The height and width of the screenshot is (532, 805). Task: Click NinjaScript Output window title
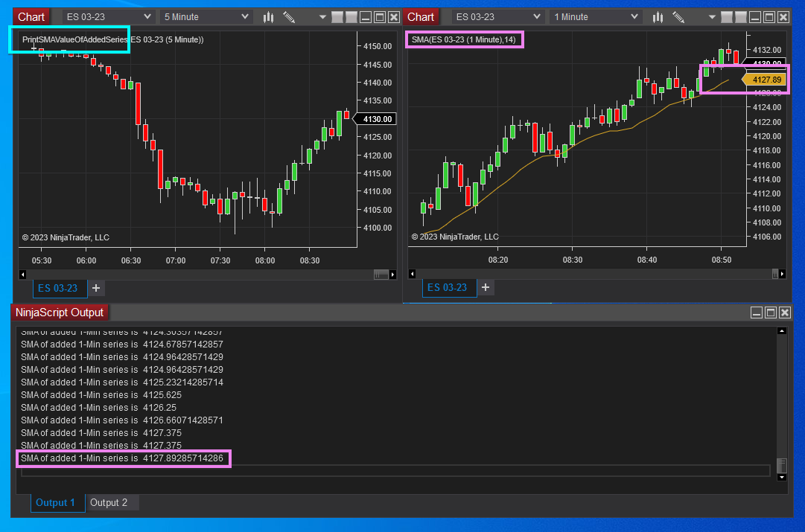click(60, 313)
